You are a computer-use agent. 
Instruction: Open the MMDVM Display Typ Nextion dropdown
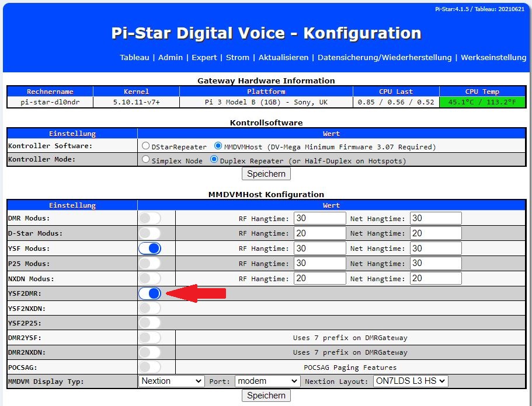pyautogui.click(x=171, y=381)
